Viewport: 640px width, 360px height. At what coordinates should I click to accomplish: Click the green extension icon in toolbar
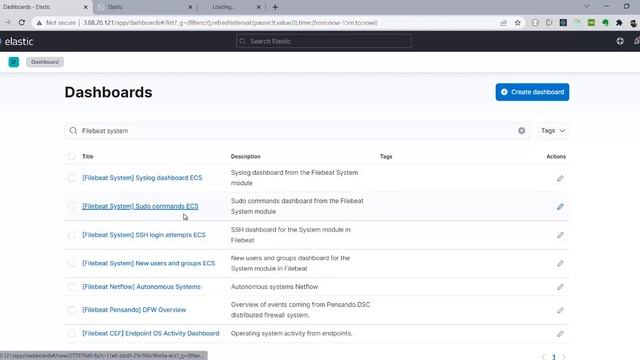(x=605, y=23)
